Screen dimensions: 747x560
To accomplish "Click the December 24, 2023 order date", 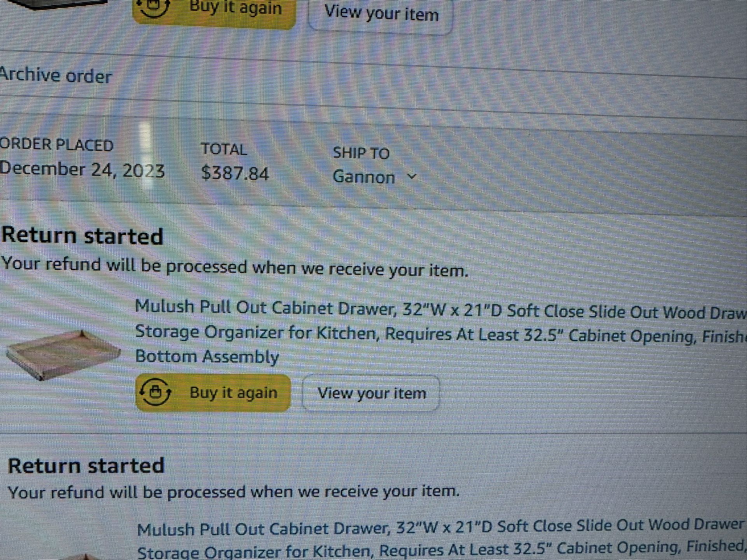I will pyautogui.click(x=82, y=170).
